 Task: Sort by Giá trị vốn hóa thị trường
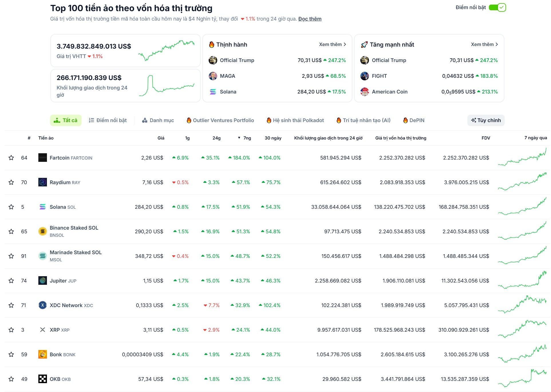(401, 138)
